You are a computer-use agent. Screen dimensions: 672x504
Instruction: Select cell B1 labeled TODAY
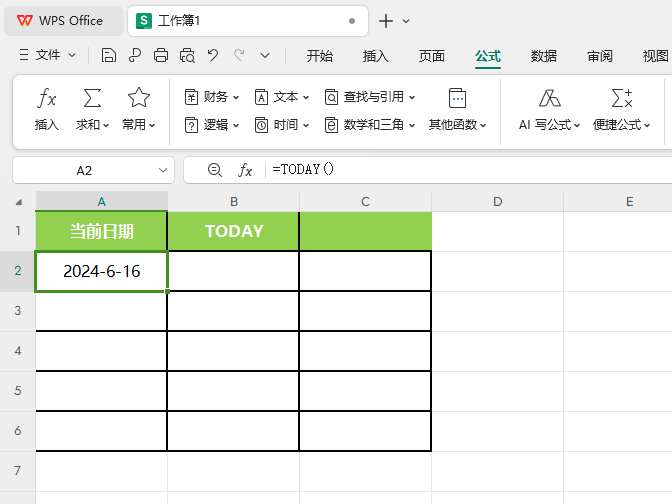point(233,231)
